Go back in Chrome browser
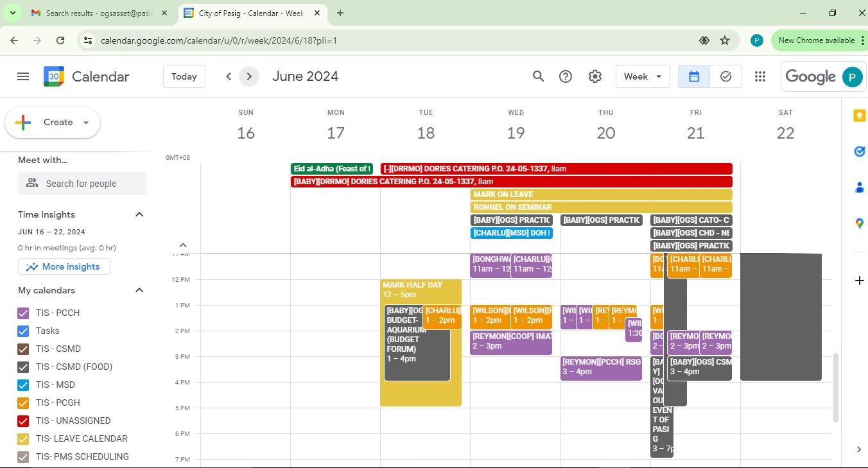This screenshot has height=468, width=868. (14, 40)
